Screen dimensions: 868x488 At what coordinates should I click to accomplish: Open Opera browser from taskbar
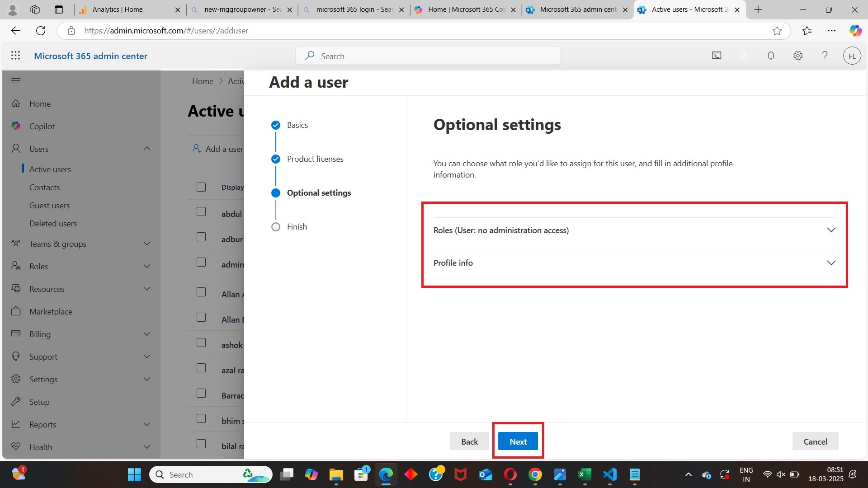[x=510, y=474]
